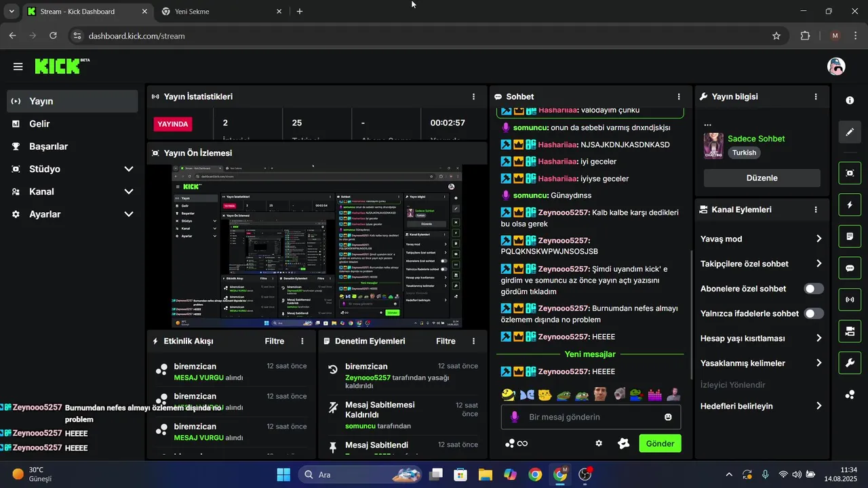This screenshot has height=488, width=868.
Task: Open the Chrome extensions puzzle icon
Action: (x=806, y=36)
